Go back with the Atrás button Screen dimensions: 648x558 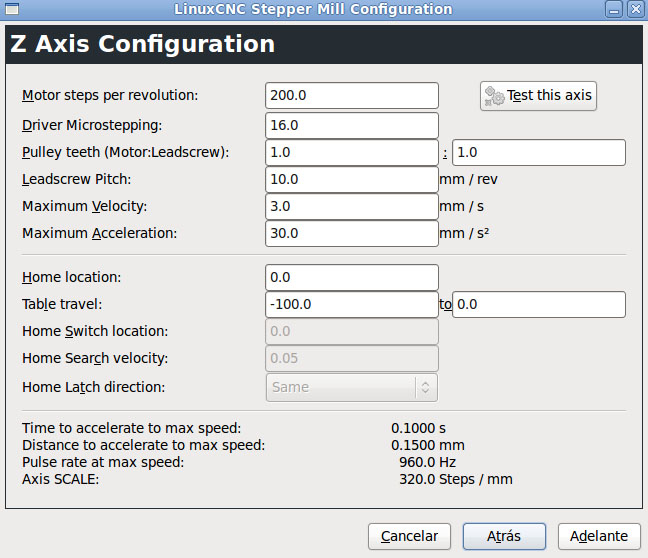point(504,536)
